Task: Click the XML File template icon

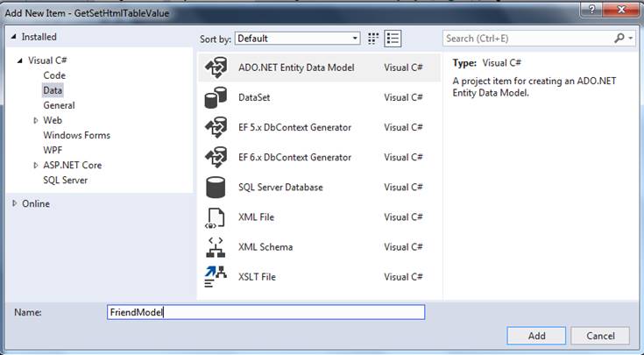Action: (215, 217)
